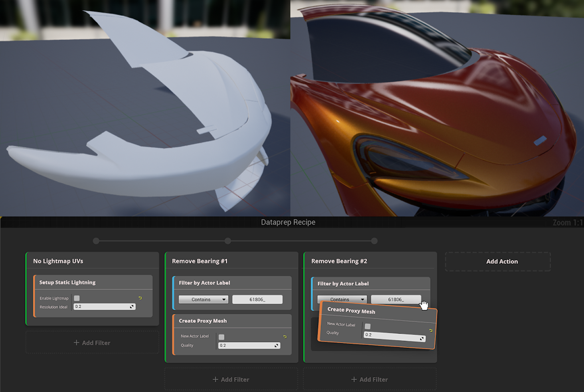This screenshot has height=392, width=584.
Task: Click the Dataprep Recipe panel title
Action: (x=288, y=222)
